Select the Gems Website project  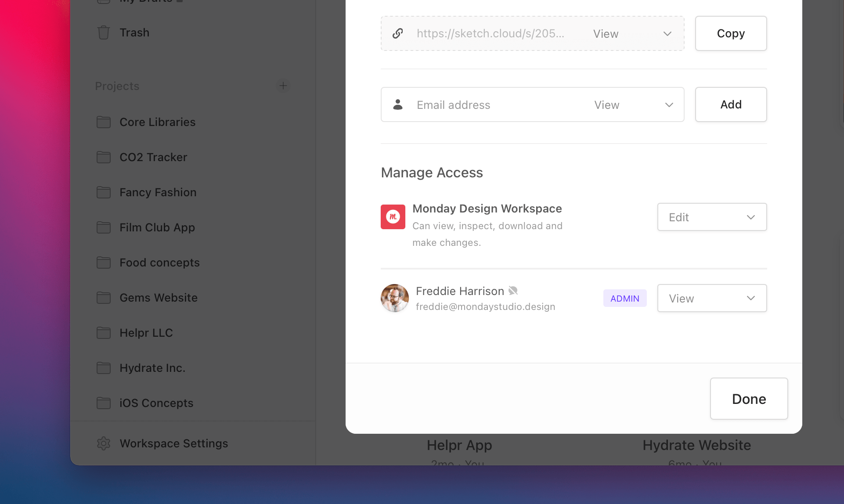coord(159,298)
